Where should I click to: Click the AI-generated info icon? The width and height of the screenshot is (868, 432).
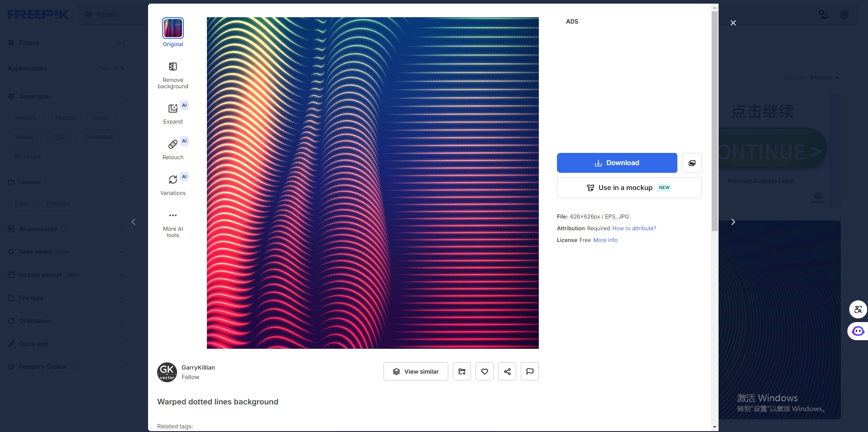(64, 229)
